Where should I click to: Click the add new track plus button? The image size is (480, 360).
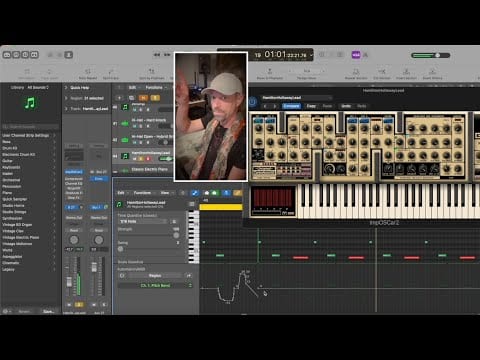pyautogui.click(x=119, y=98)
